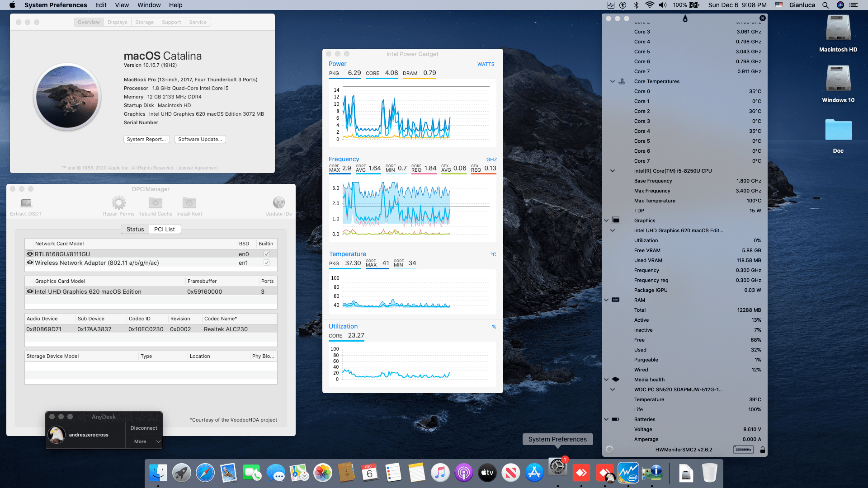Screen dimensions: 868x488
Task: Select Macintosh HD drive on desktop
Action: 838,34
